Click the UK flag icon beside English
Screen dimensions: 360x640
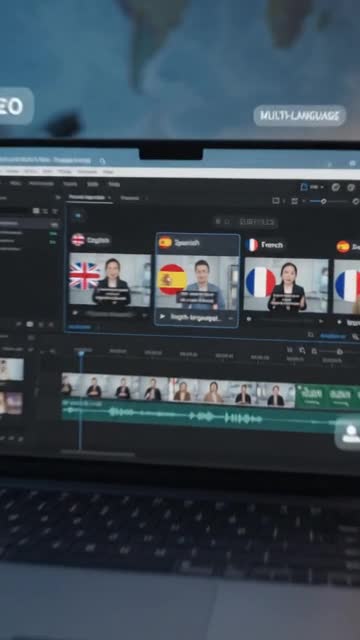coord(78,240)
